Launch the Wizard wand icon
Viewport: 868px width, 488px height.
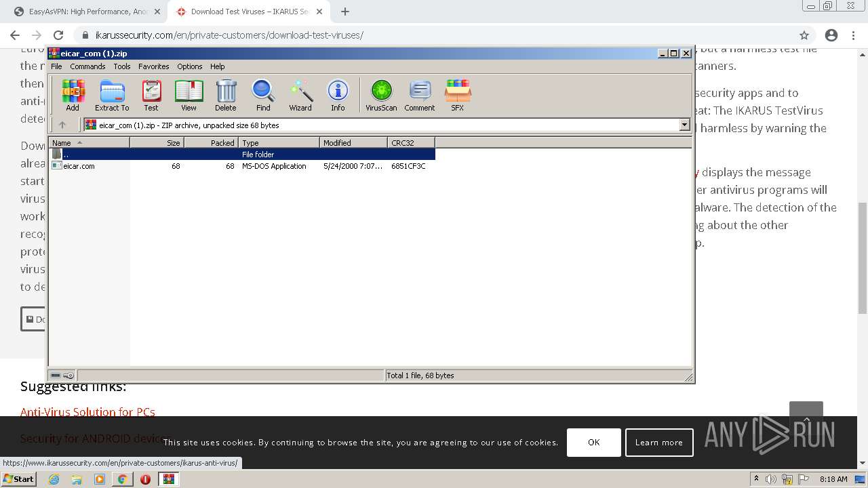[300, 95]
